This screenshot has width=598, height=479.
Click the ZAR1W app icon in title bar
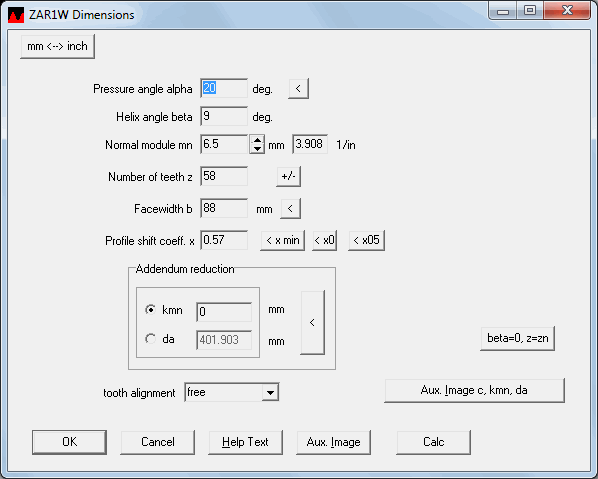[x=16, y=15]
